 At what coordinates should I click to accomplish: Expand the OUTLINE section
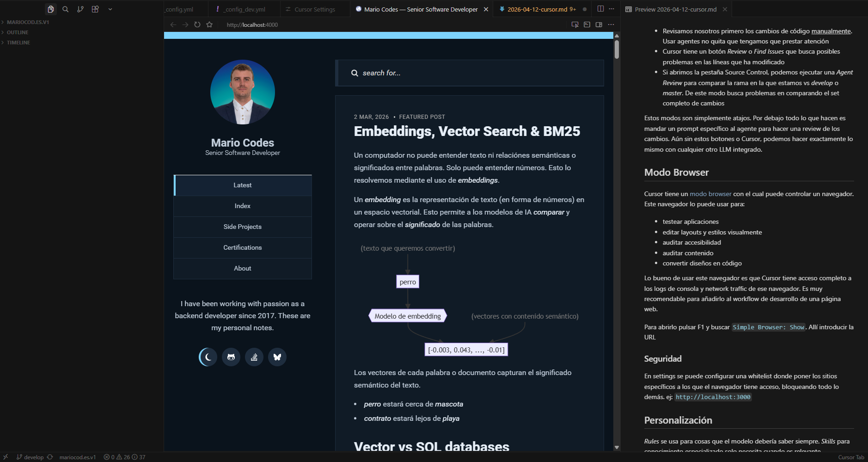18,32
